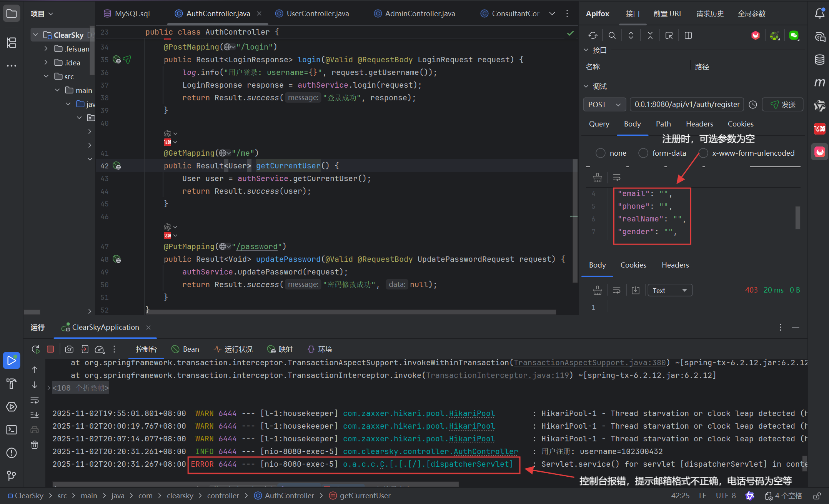
Task: Click the Apifox refresh icon
Action: point(593,35)
